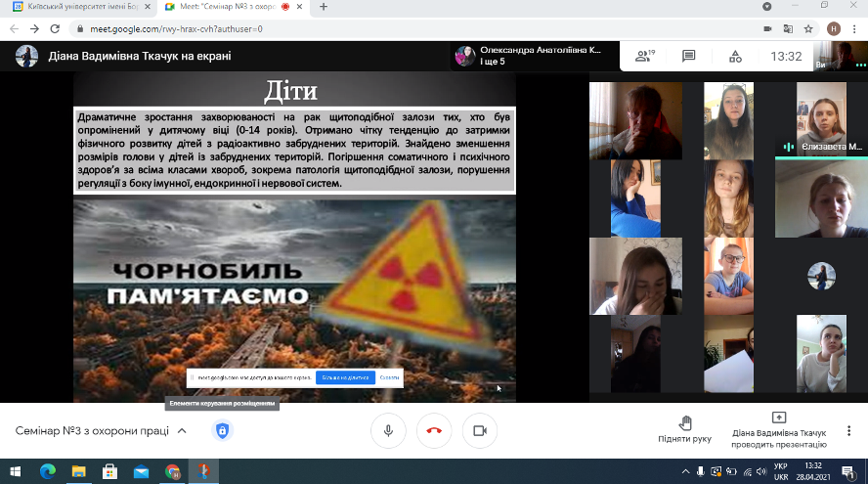The image size is (868, 484).
Task: Click the blue button in the screen-sharing notice
Action: pos(345,377)
